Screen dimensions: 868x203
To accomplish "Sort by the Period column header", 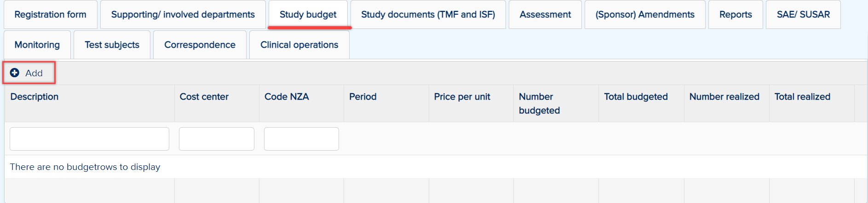I will tap(363, 97).
